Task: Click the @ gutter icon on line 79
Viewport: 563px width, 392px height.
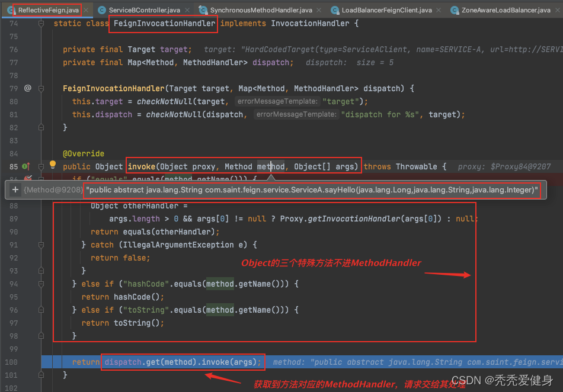Action: click(28, 88)
